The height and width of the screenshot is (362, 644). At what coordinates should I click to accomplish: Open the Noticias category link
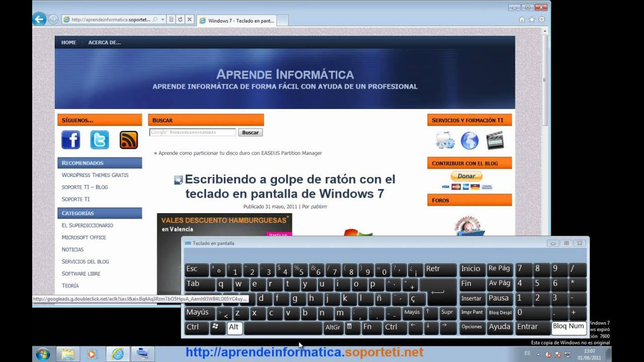(73, 249)
